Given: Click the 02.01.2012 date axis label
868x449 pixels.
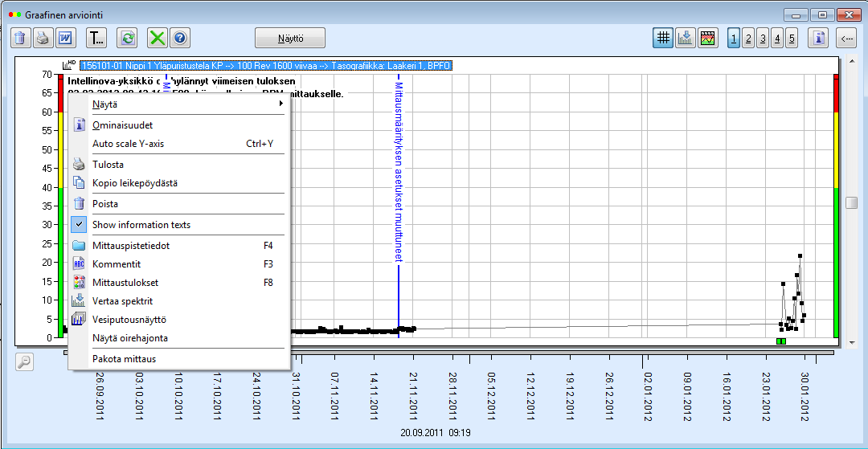Looking at the screenshot, I should point(647,397).
